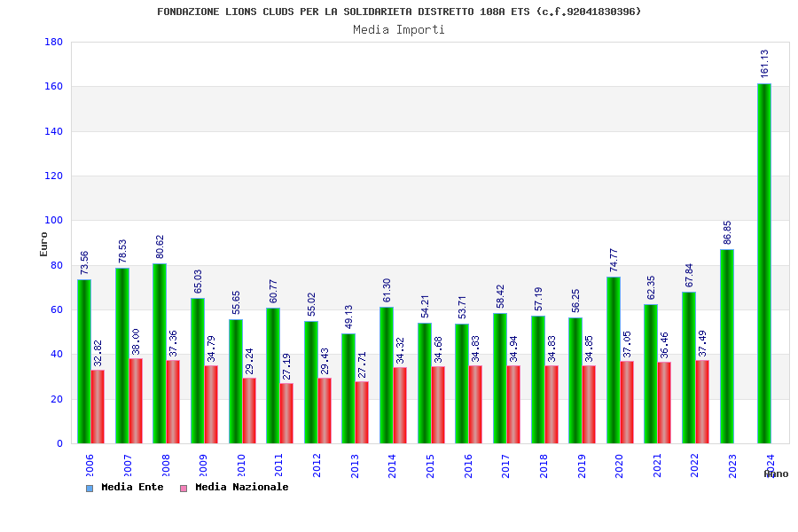Select the 2008 green bar valued 80.62
The width and height of the screenshot is (798, 532).
coord(160,353)
